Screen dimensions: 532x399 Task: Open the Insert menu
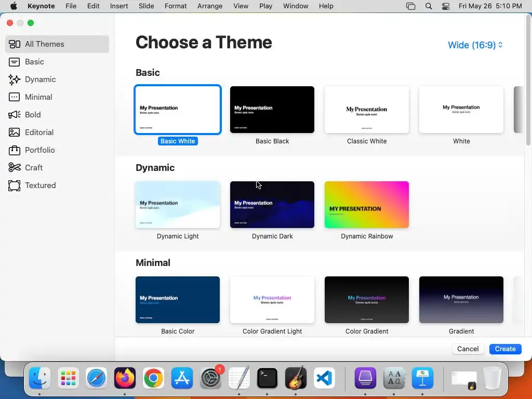[119, 6]
